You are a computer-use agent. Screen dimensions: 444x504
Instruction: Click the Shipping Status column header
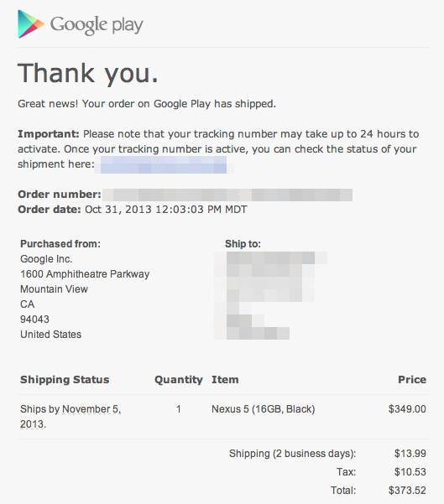point(65,380)
